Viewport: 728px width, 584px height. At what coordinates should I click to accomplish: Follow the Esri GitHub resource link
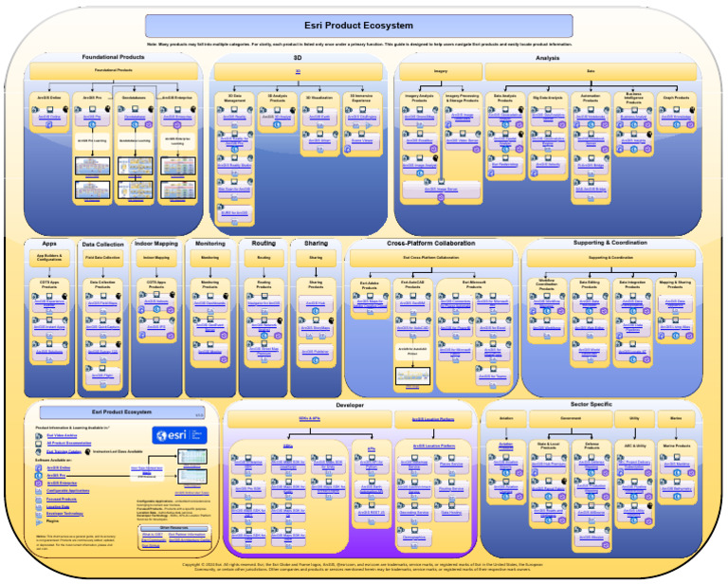point(151,546)
